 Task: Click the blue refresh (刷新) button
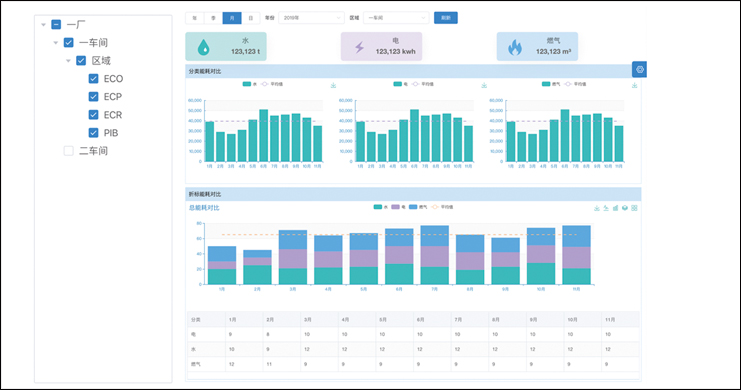(x=446, y=18)
